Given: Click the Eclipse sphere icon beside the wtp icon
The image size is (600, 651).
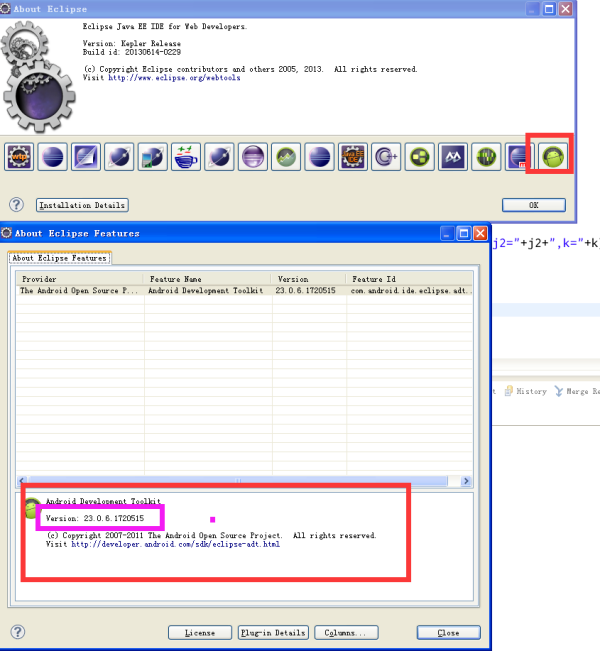Looking at the screenshot, I should tap(52, 157).
